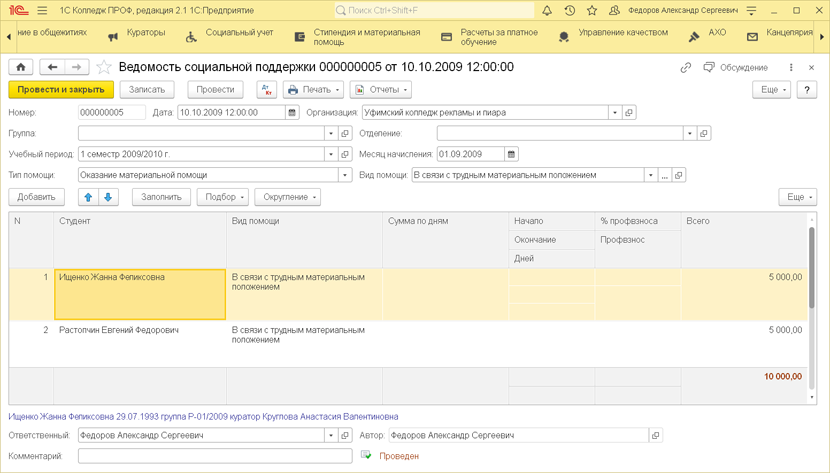The image size is (830, 473).
Task: Open notifications bell icon
Action: (x=547, y=10)
